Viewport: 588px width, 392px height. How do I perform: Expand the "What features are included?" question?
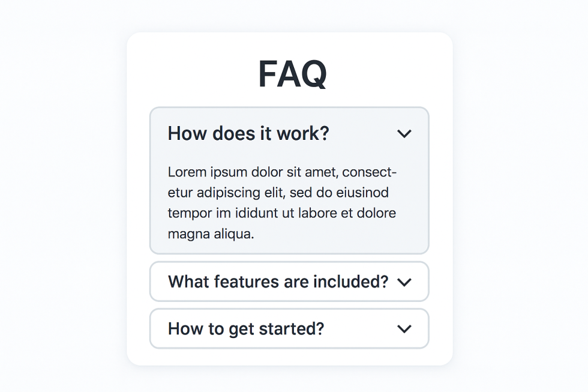(x=278, y=282)
